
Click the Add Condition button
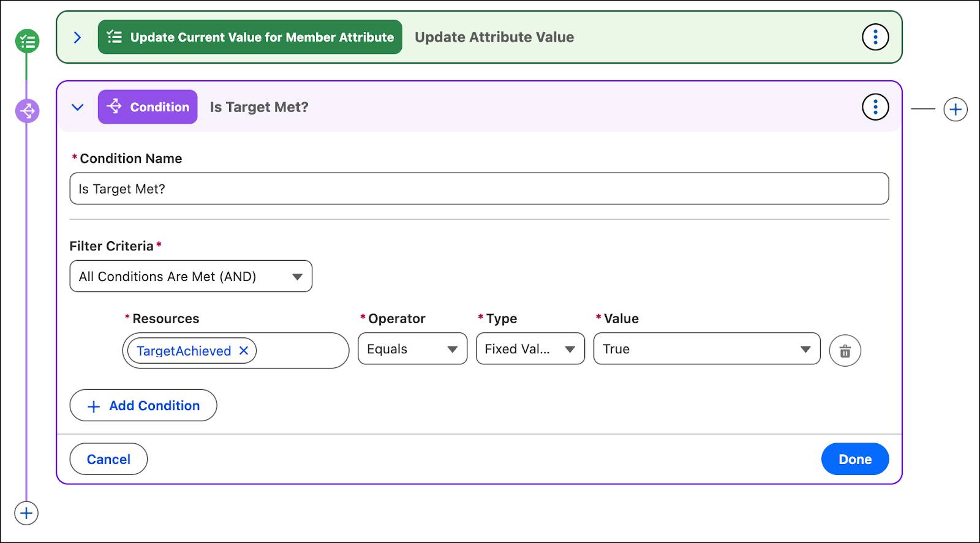point(143,405)
